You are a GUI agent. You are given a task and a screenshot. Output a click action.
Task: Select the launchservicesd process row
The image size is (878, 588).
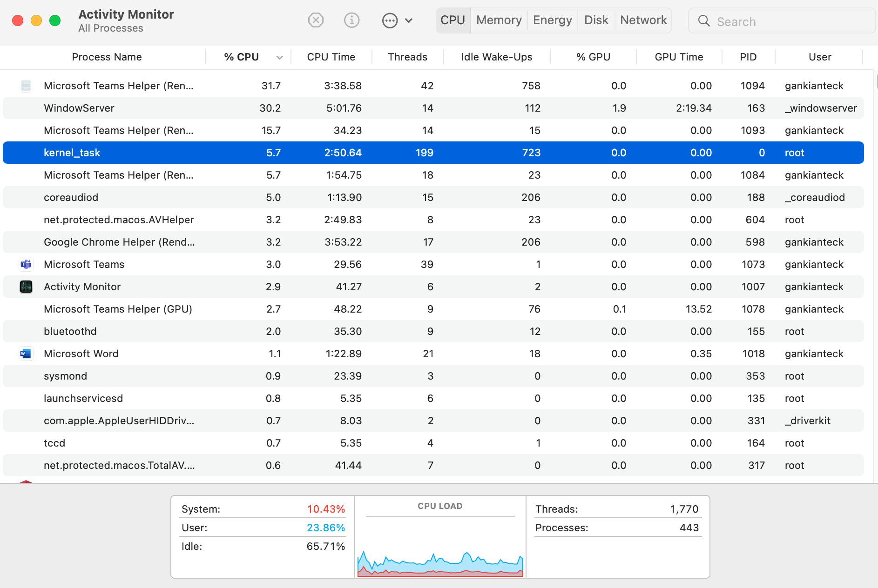coord(433,398)
